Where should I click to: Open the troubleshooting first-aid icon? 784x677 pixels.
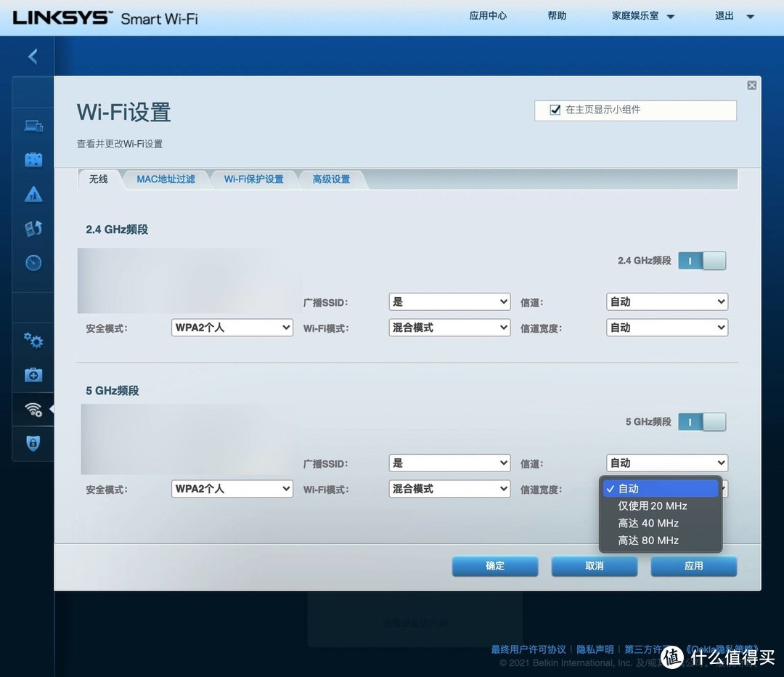(x=33, y=375)
